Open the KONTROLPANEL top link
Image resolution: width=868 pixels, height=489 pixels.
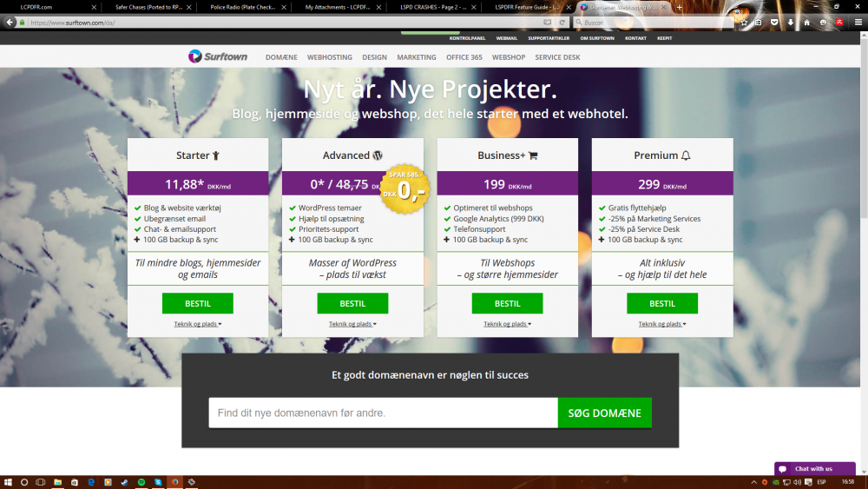(467, 38)
